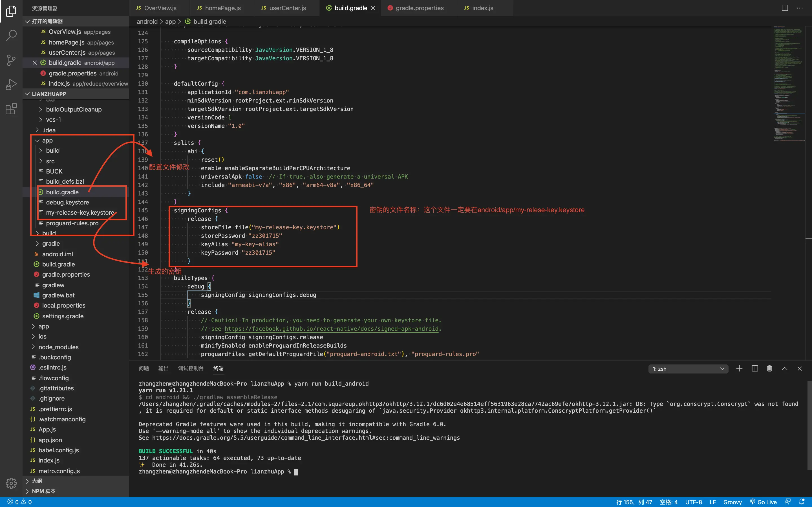Viewport: 812px width, 507px height.
Task: Split the editor to the right
Action: [785, 8]
